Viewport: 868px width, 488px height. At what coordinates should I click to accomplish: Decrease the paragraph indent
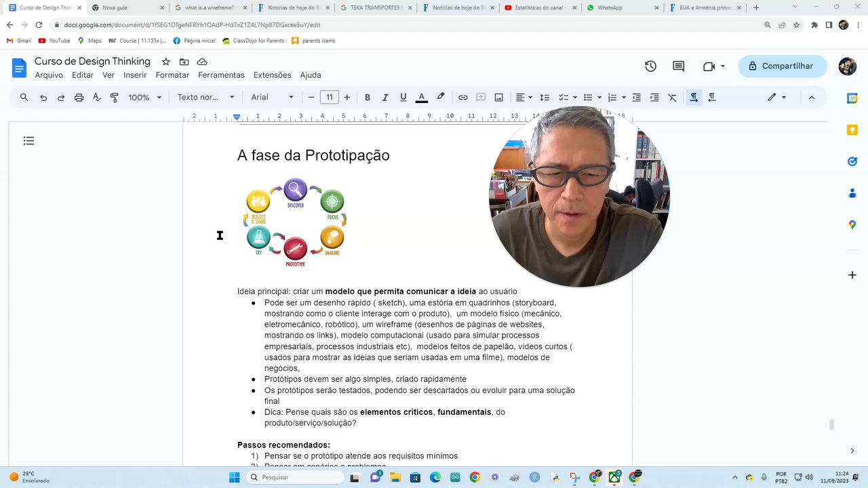[637, 98]
